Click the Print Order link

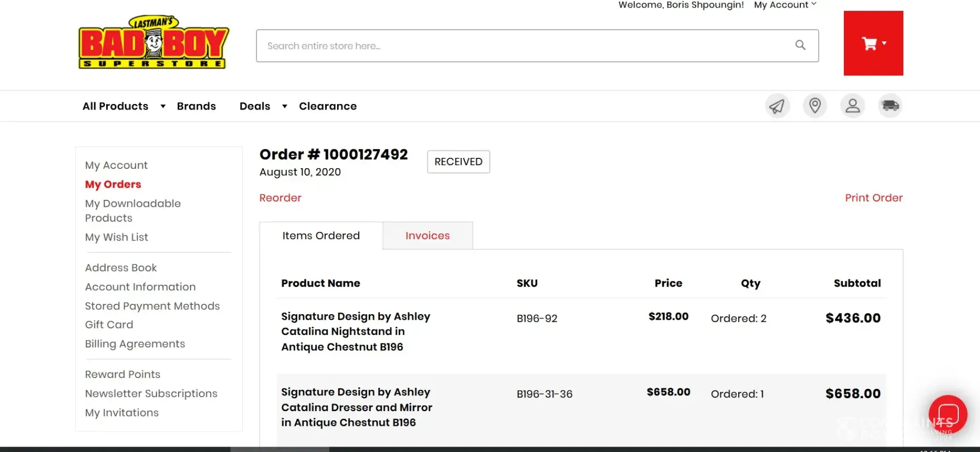[873, 198]
